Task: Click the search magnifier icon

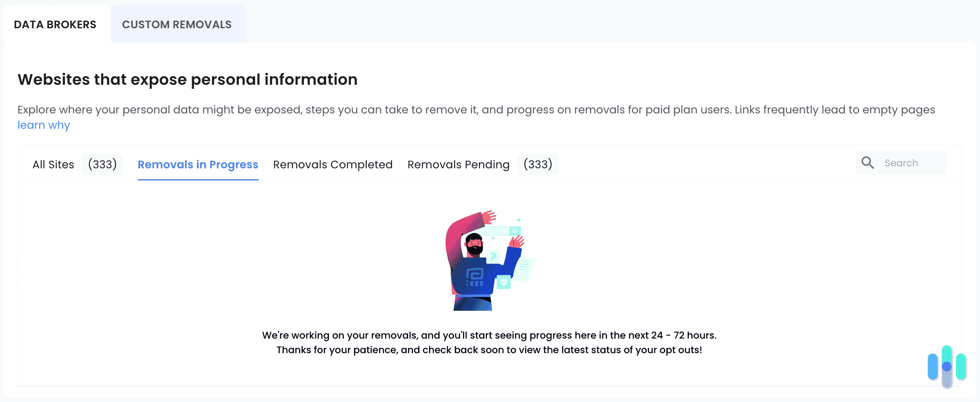Action: point(867,163)
